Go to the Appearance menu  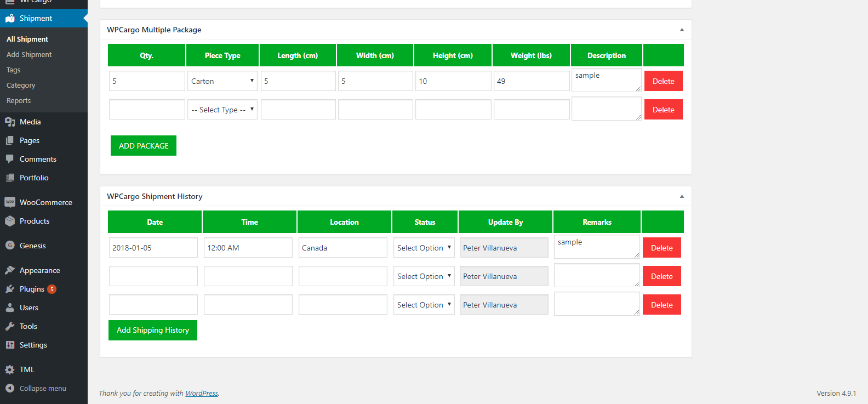click(44, 270)
